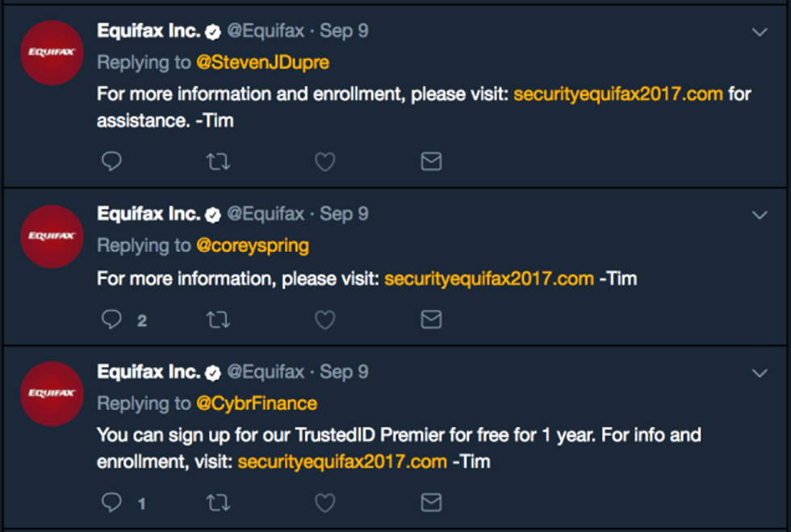Open the @StevenJDupre profile mention
Image resolution: width=791 pixels, height=532 pixels.
point(262,62)
